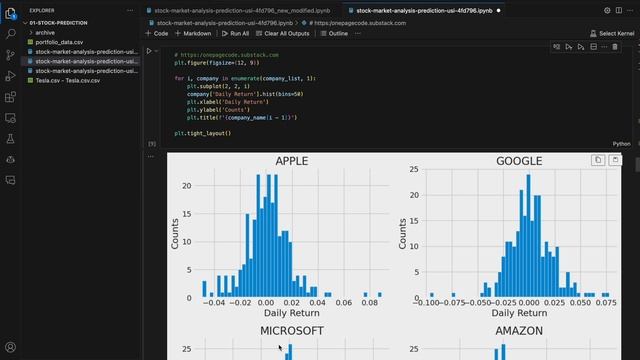Click the APPLE histogram title
640x360 pixels.
point(291,161)
